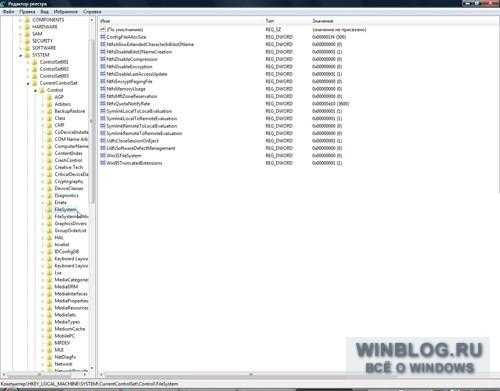Open the Избранное menu

[66, 12]
